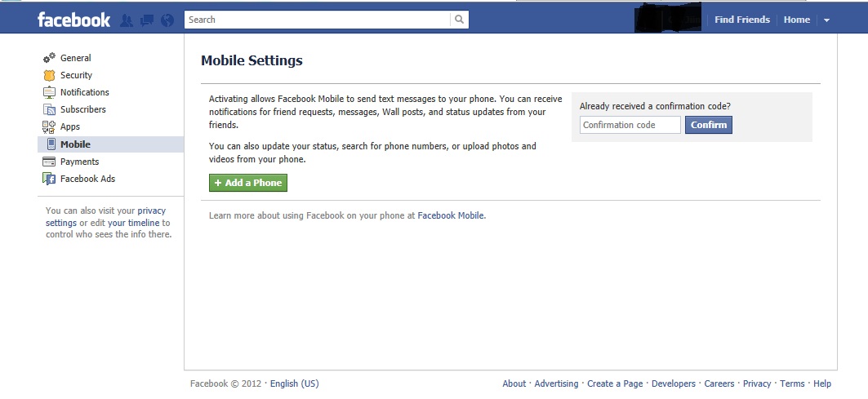Click the Confirm button
The height and width of the screenshot is (399, 868).
[709, 125]
